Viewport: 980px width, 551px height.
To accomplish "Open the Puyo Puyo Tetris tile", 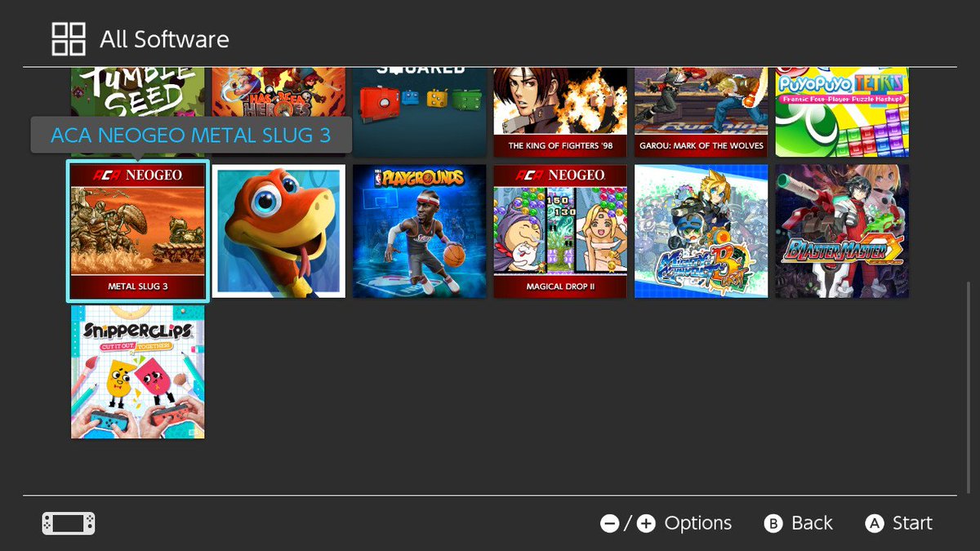I will pos(842,113).
